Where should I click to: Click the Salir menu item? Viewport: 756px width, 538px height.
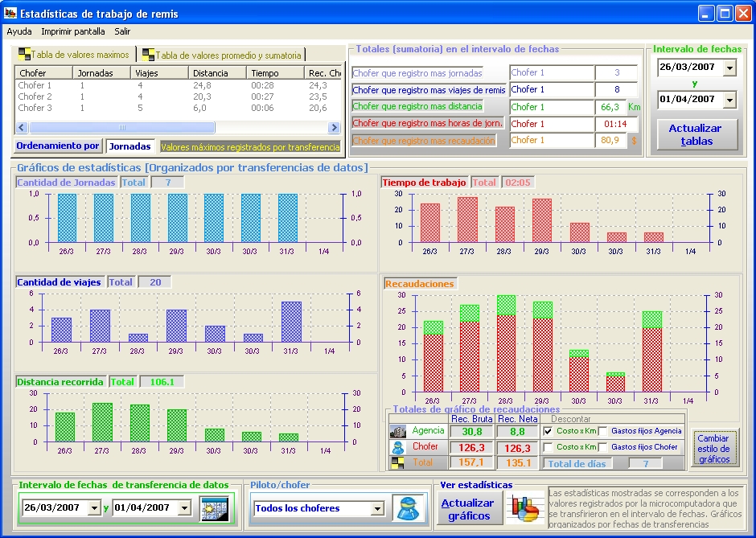point(122,31)
